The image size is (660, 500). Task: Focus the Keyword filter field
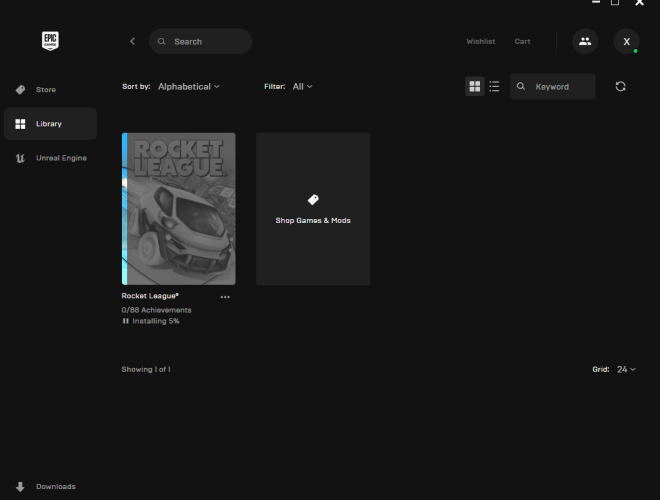point(553,86)
